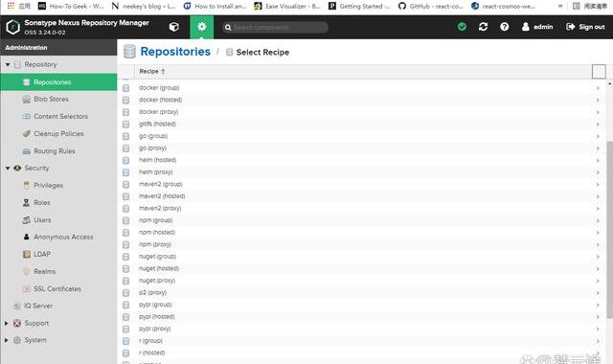This screenshot has width=613, height=364.
Task: Click the Repositories breadcrumb link
Action: tap(175, 52)
